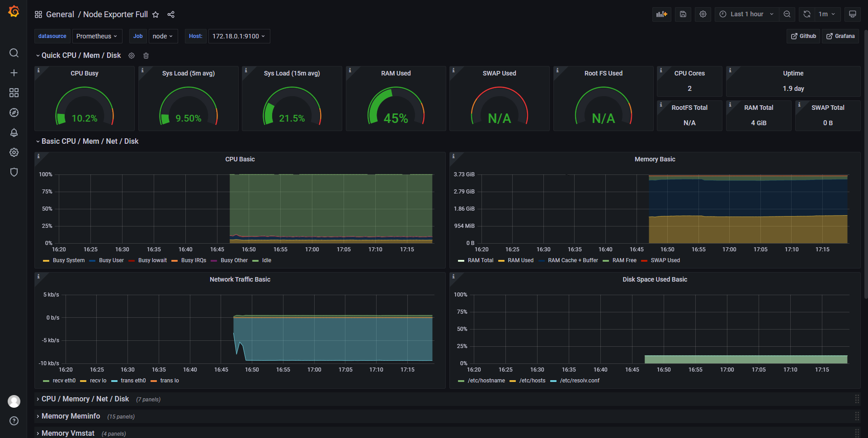Open the Explore compass icon

click(x=14, y=113)
